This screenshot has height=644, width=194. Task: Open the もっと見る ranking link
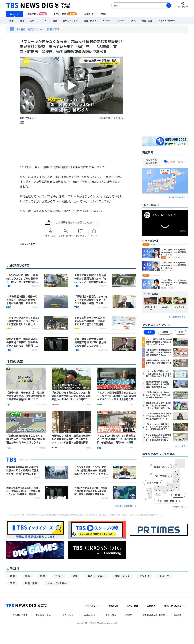pyautogui.click(x=181, y=446)
